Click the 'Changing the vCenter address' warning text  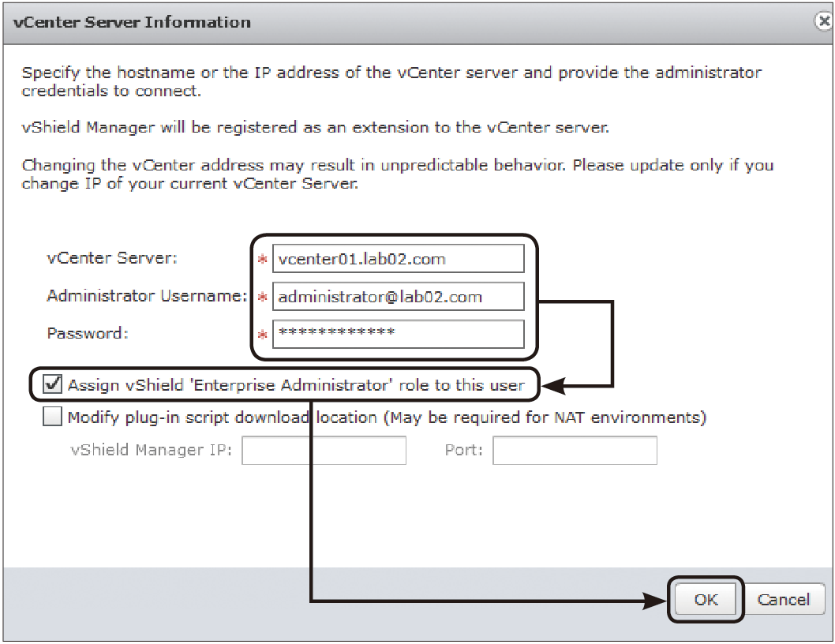[397, 174]
